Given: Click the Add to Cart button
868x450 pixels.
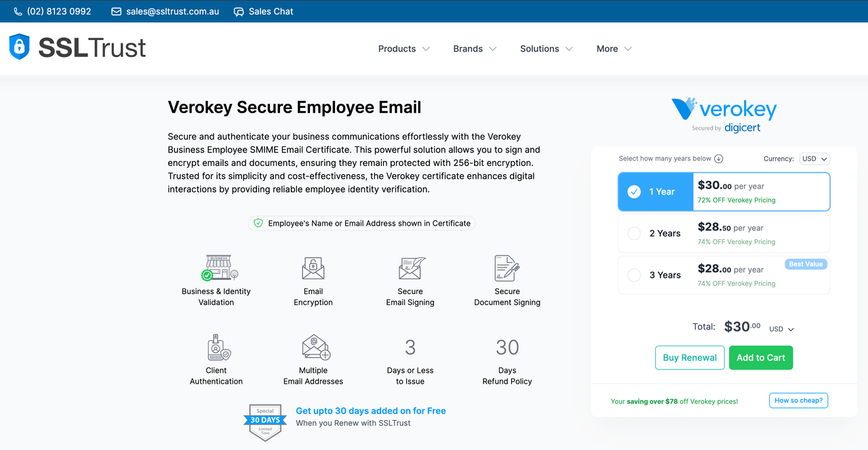Looking at the screenshot, I should (x=760, y=358).
